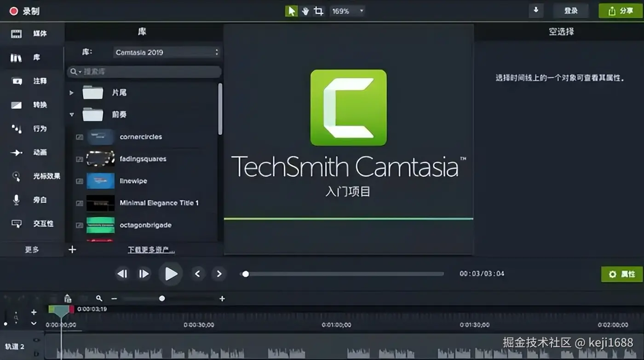Open the 169% canvas zoom dropdown
Screen dimensions: 644x360
(x=347, y=11)
